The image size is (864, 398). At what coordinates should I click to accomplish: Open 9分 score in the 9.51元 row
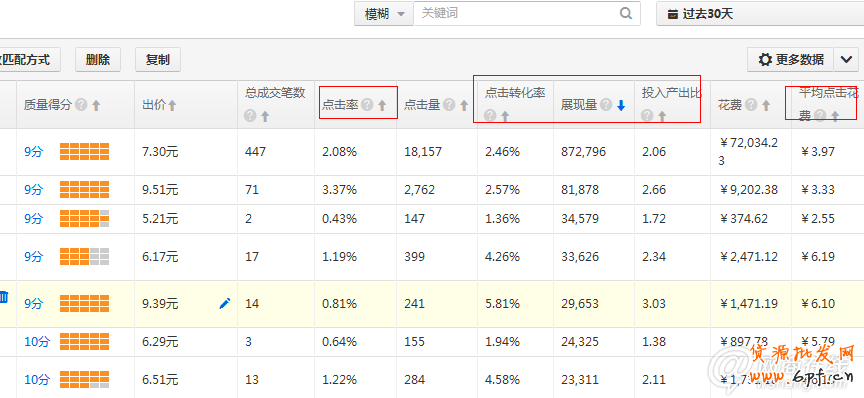(x=33, y=190)
